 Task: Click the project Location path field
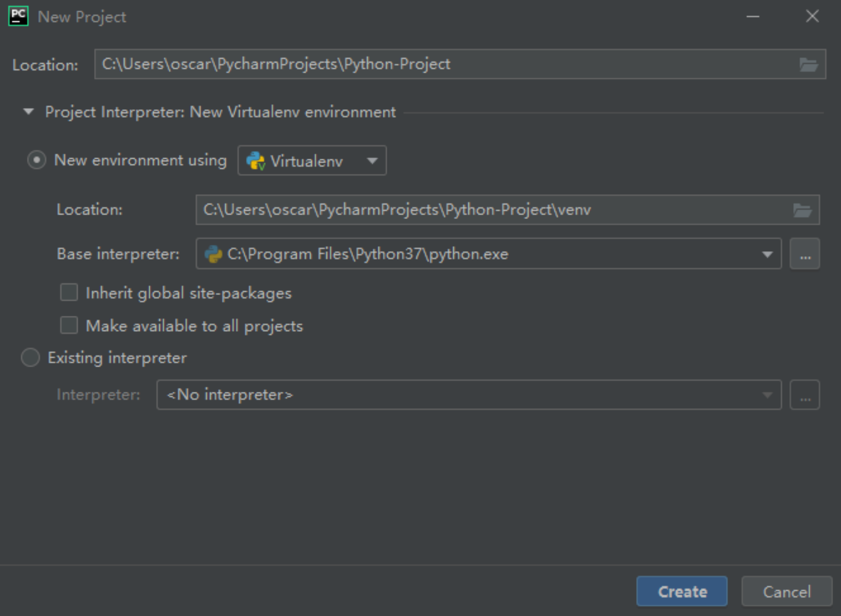(445, 65)
